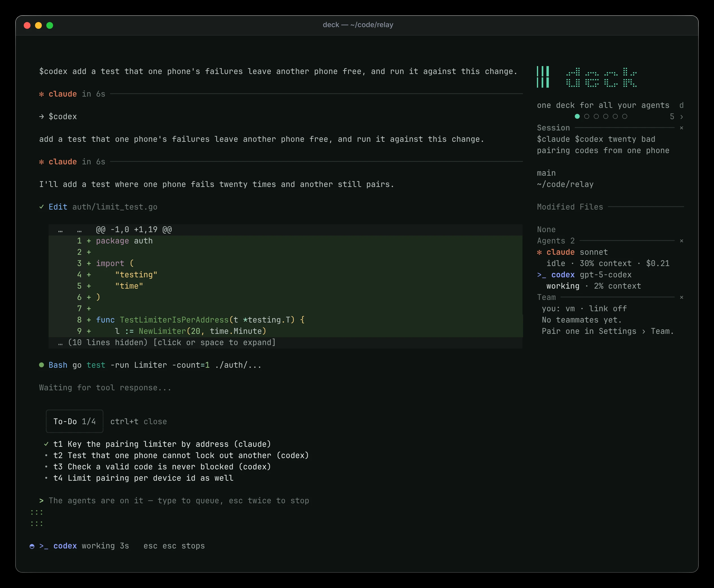Select the sixth carousel dot
Image resolution: width=714 pixels, height=588 pixels.
(624, 117)
